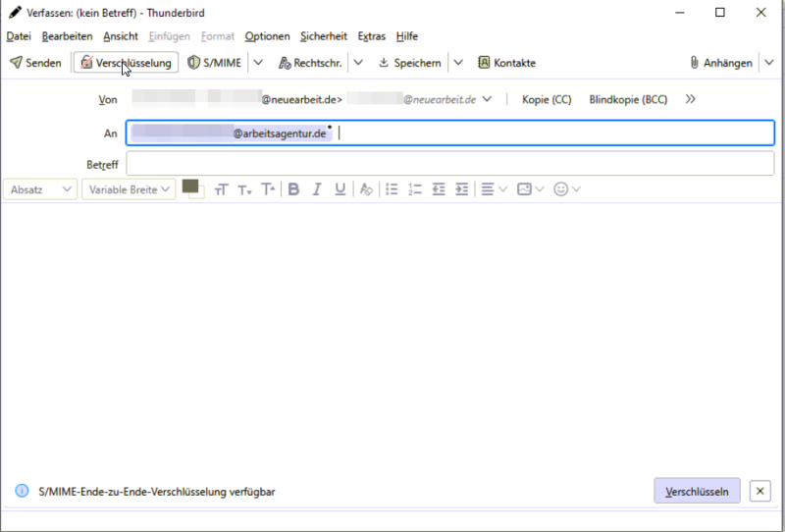Open the emoji smiley picker
785x532 pixels.
click(567, 189)
